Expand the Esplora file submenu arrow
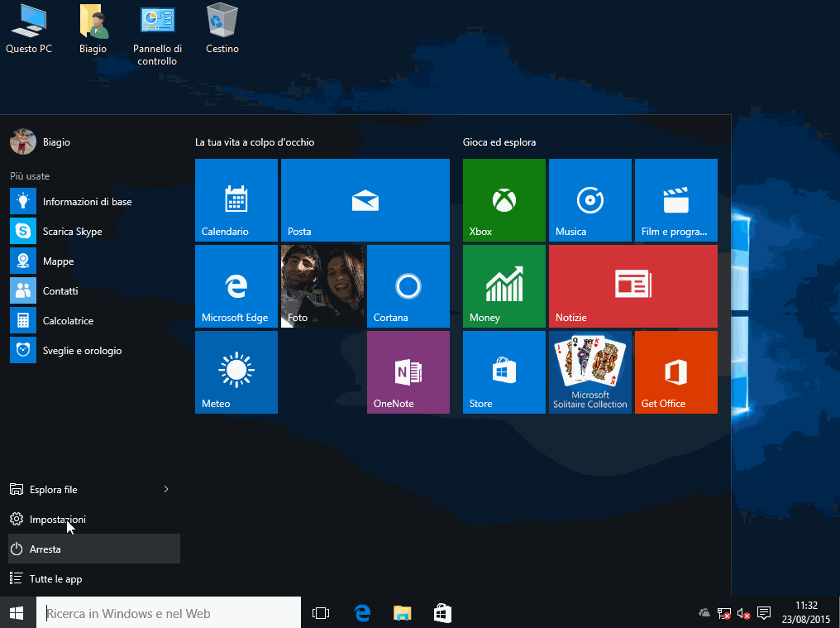 [166, 490]
